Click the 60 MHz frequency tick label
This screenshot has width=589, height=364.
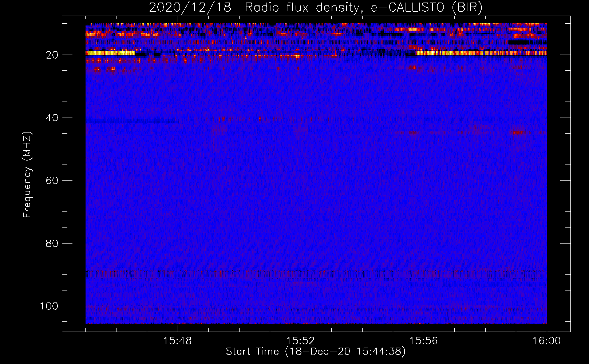click(52, 181)
